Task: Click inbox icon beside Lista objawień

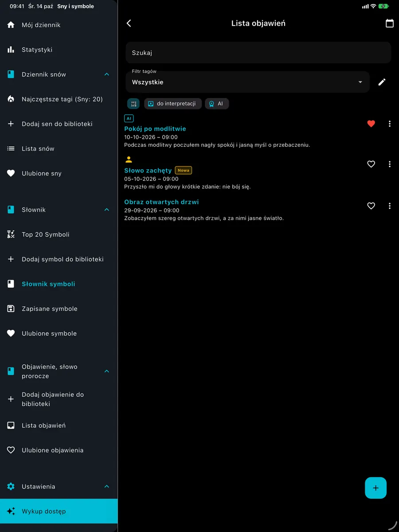Action: coord(11,426)
